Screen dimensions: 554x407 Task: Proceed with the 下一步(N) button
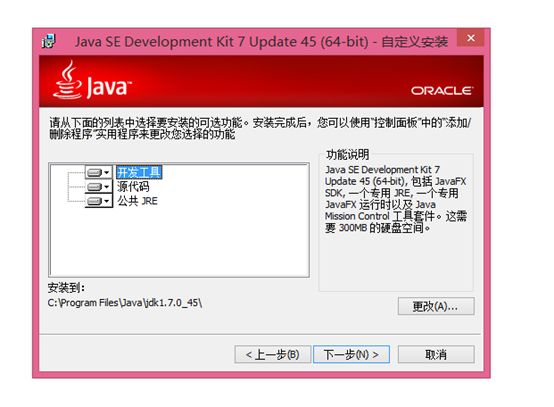click(351, 354)
